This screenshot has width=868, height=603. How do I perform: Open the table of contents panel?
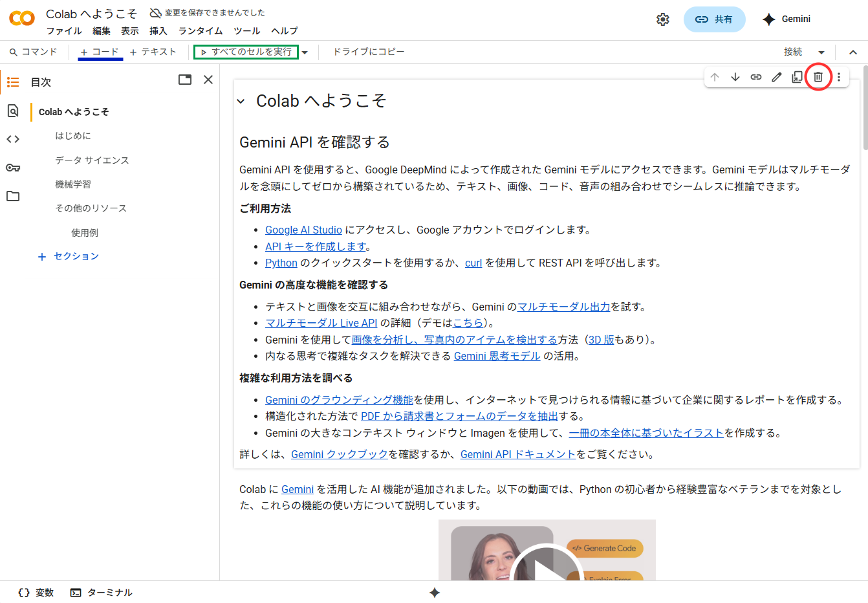click(13, 82)
